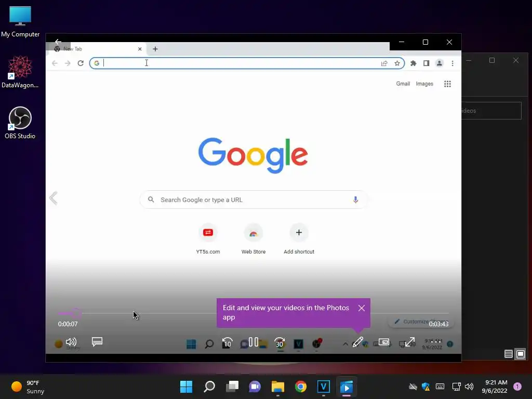Open the notification center badge

point(517,387)
